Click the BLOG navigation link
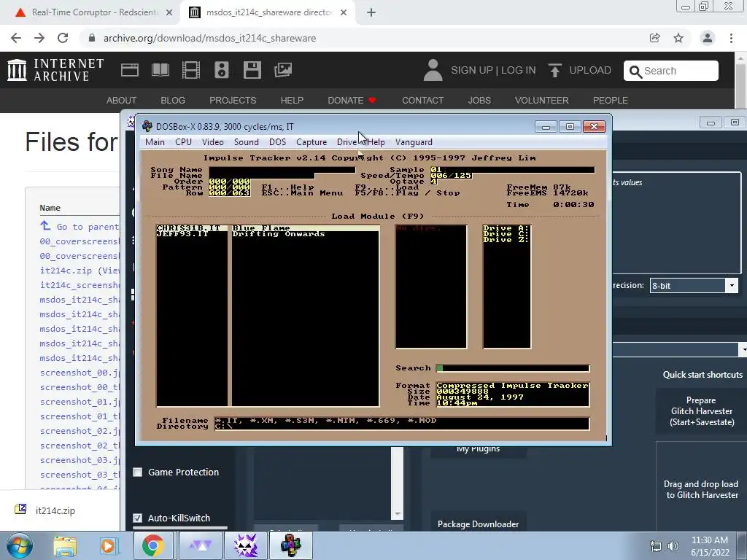The height and width of the screenshot is (560, 747). point(172,101)
